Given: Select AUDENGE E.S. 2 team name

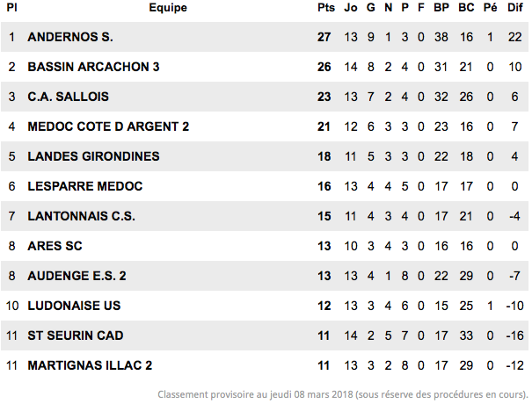Looking at the screenshot, I should coord(77,276).
